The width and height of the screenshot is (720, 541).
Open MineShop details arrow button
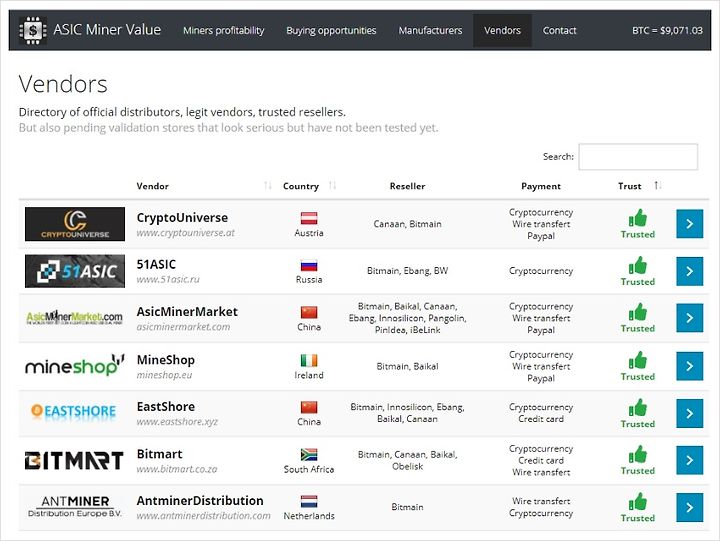pos(690,366)
